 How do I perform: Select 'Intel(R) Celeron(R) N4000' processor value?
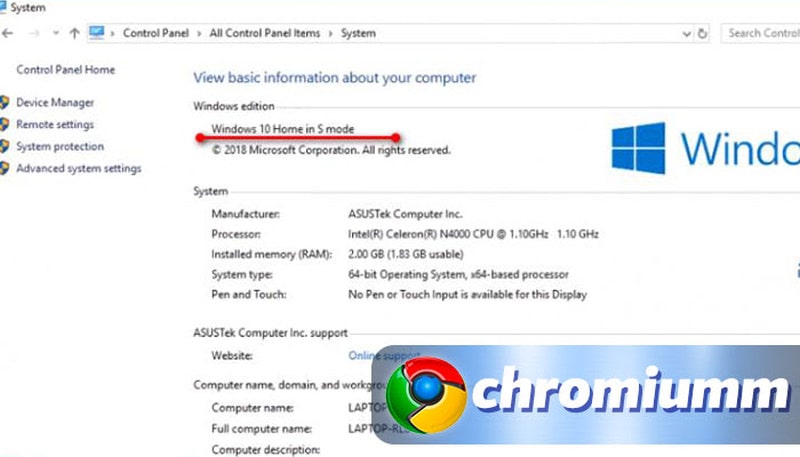coord(473,234)
